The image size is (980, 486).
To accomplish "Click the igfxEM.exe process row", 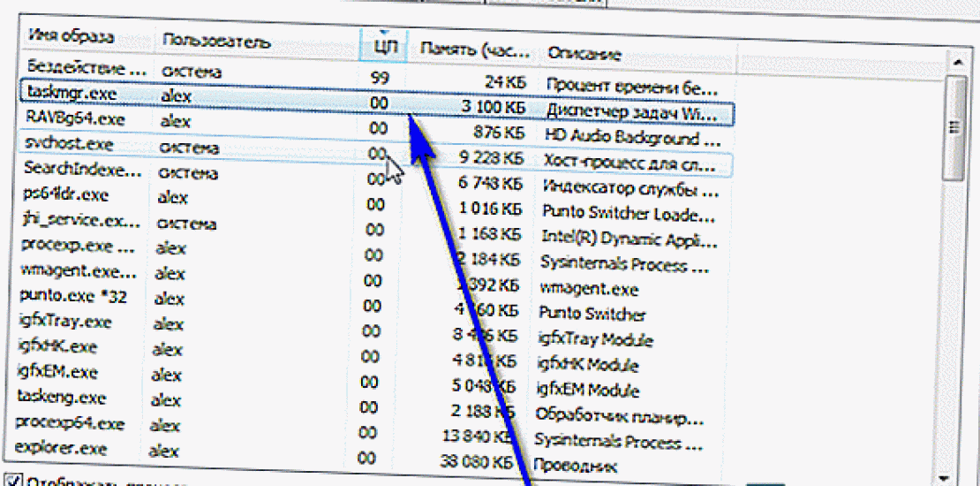I will pyautogui.click(x=60, y=372).
